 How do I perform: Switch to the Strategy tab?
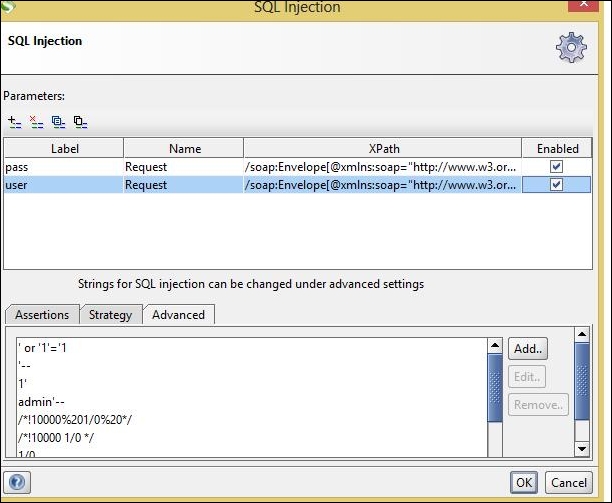[110, 315]
